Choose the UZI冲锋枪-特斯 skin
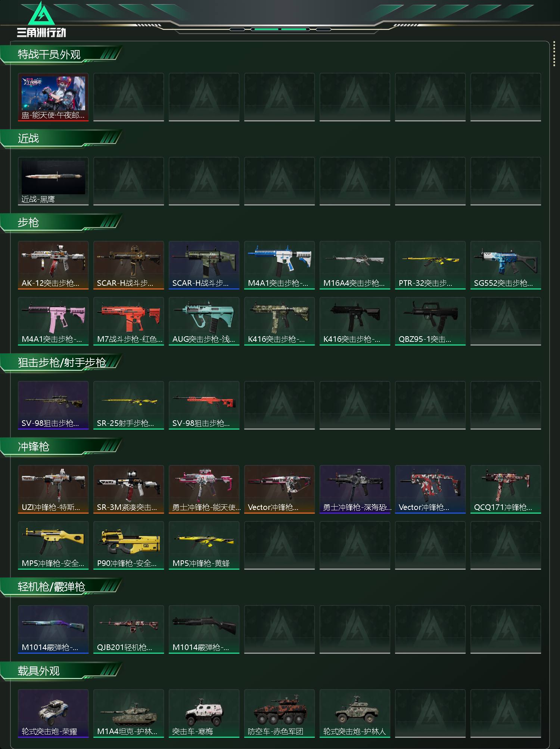This screenshot has height=749, width=560. click(x=53, y=489)
